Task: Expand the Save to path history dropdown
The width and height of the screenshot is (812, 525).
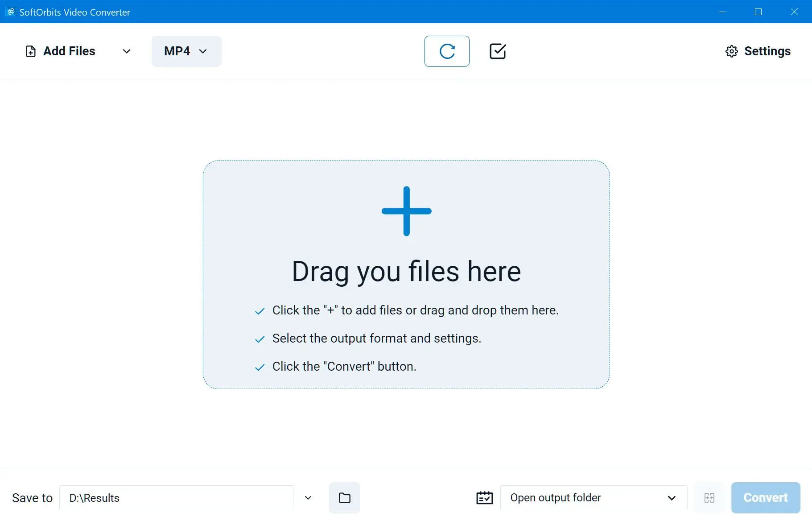Action: pyautogui.click(x=308, y=498)
